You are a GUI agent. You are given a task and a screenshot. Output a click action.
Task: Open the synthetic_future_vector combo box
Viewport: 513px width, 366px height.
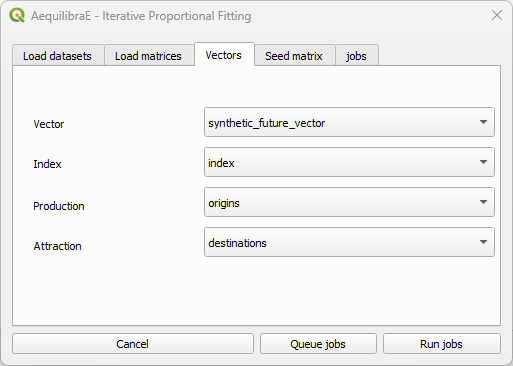coord(349,122)
